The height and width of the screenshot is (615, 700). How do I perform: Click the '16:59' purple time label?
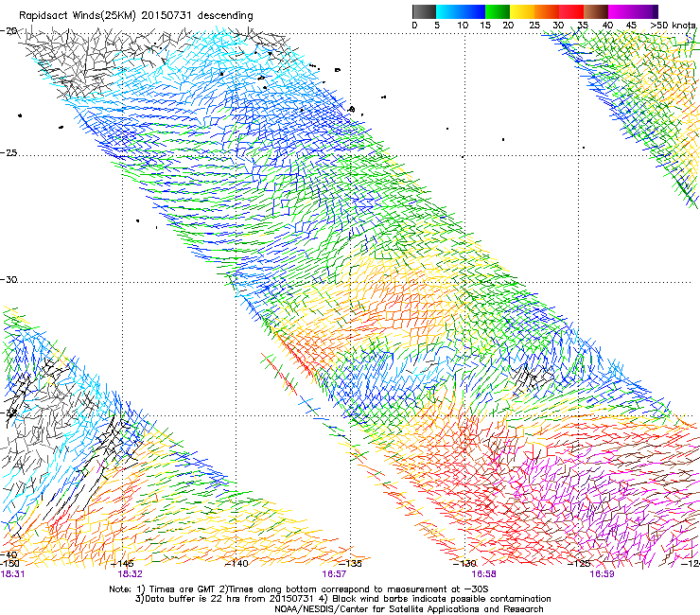(x=602, y=574)
